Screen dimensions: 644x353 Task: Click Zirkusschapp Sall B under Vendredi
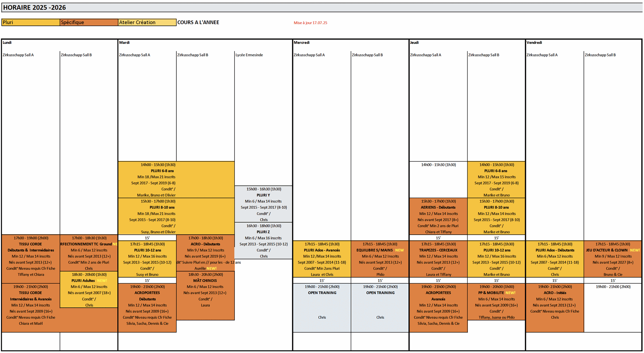(x=600, y=55)
